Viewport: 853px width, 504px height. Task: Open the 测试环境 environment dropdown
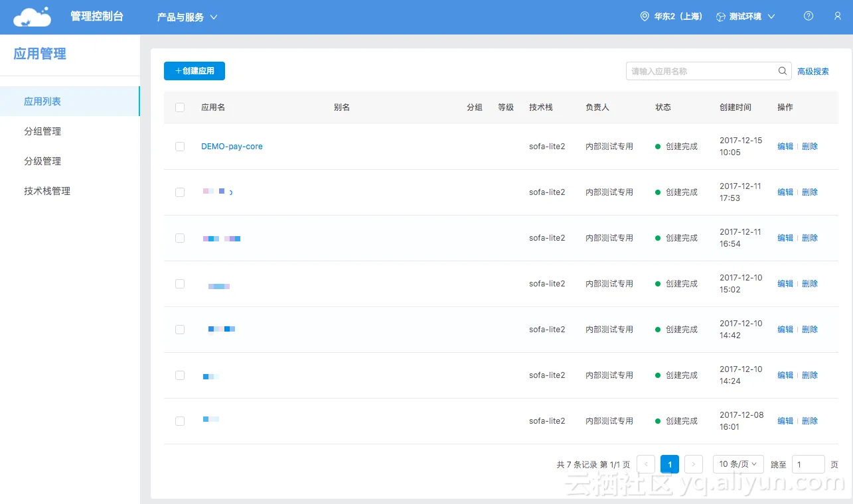pos(745,17)
